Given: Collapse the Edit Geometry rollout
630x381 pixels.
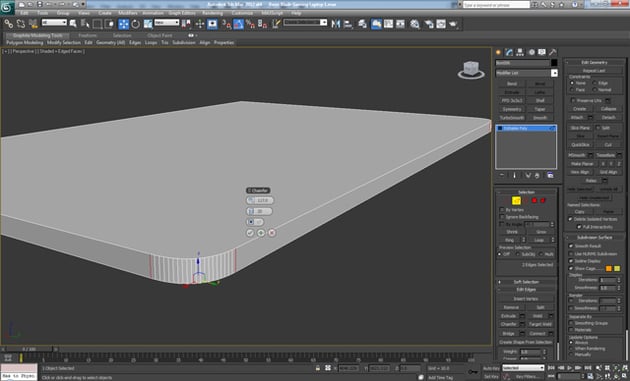Looking at the screenshot, I should click(x=594, y=62).
